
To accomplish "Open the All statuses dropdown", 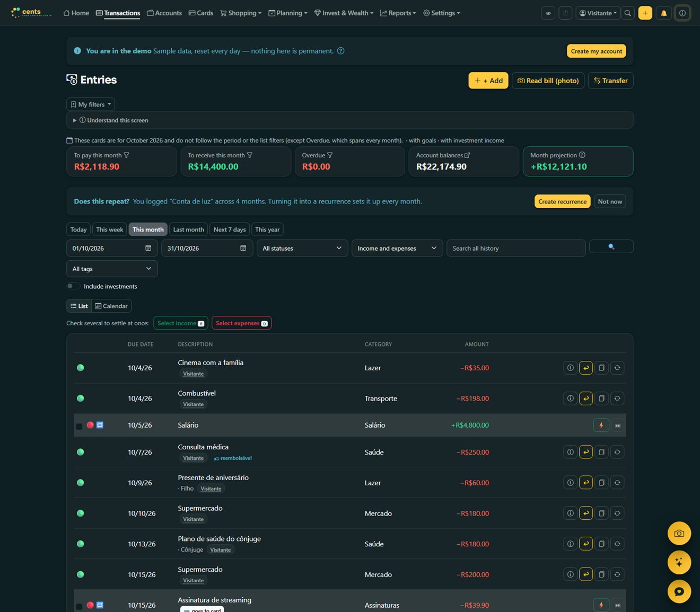I will coord(302,248).
